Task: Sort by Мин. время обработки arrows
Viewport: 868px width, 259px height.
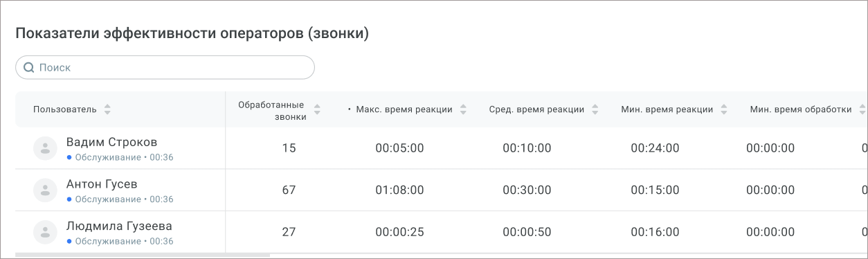Action: coord(862,109)
